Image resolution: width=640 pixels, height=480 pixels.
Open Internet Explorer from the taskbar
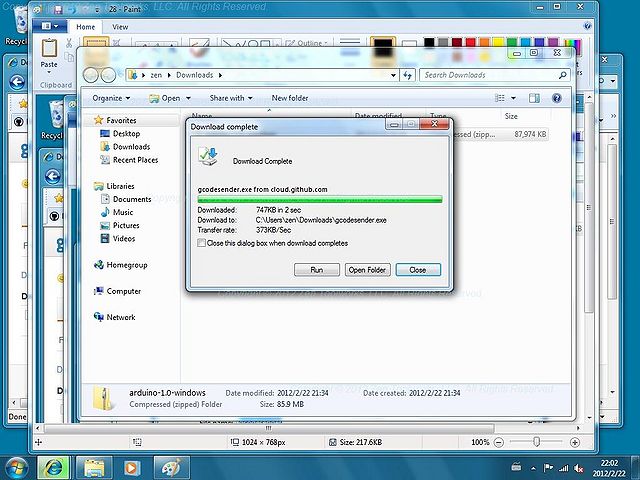53,468
